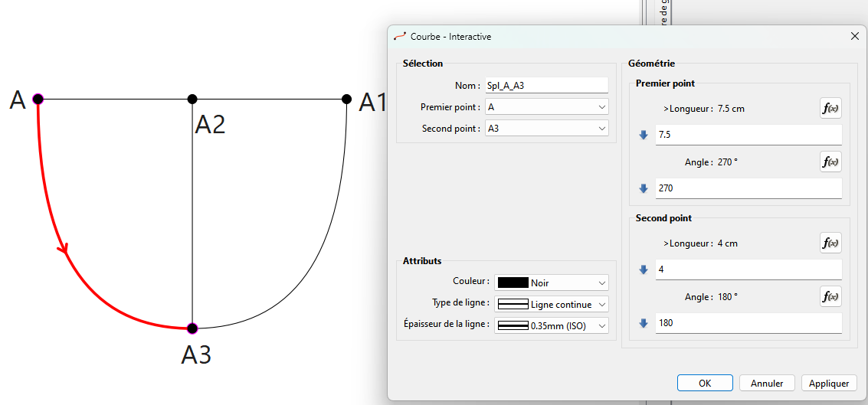This screenshot has width=868, height=405.
Task: Focus the Nom field containing Spl_A_A3
Action: 545,86
